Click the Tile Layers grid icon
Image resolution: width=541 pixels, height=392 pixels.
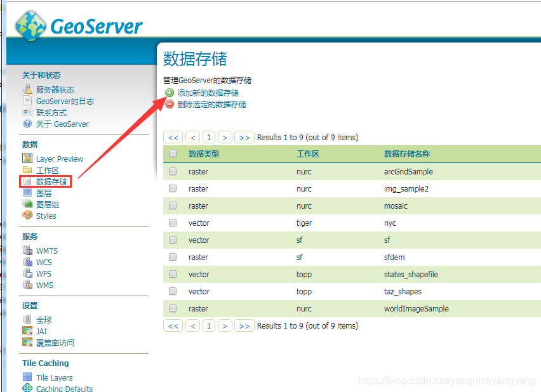[x=27, y=377]
